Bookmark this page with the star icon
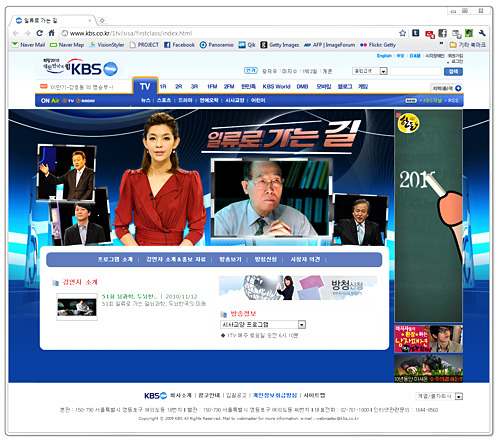Viewport: 500px width, 440px height. 402,33
